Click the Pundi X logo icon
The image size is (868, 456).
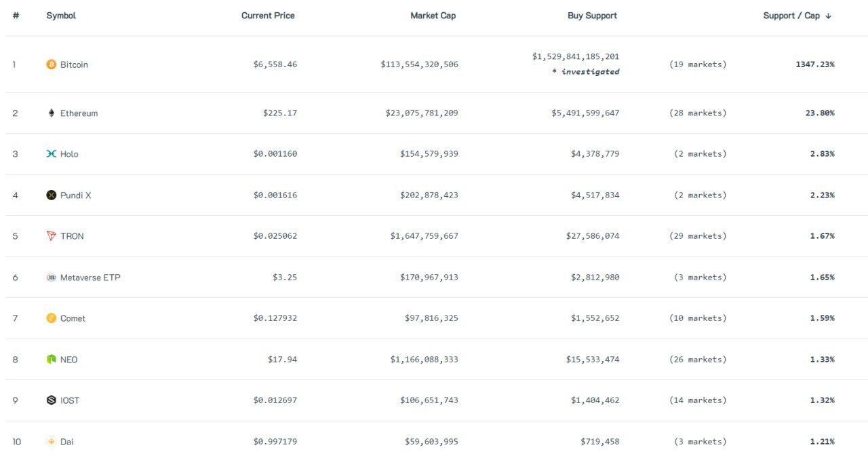pos(51,195)
